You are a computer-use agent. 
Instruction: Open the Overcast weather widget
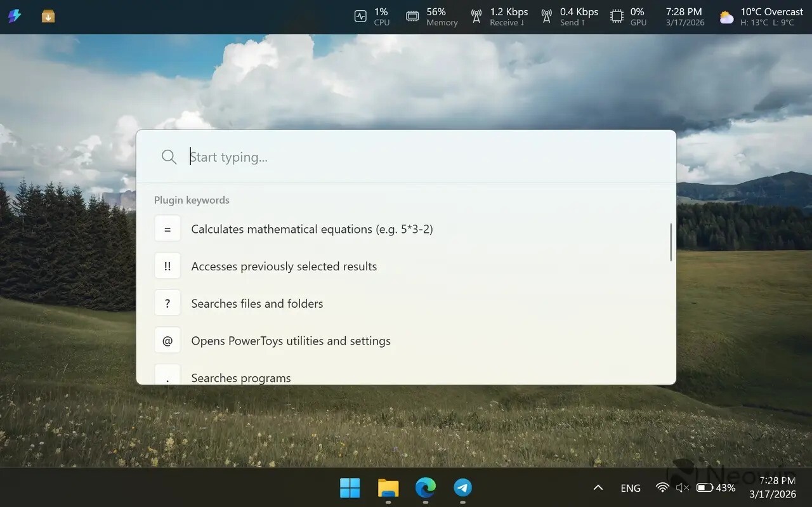[761, 16]
